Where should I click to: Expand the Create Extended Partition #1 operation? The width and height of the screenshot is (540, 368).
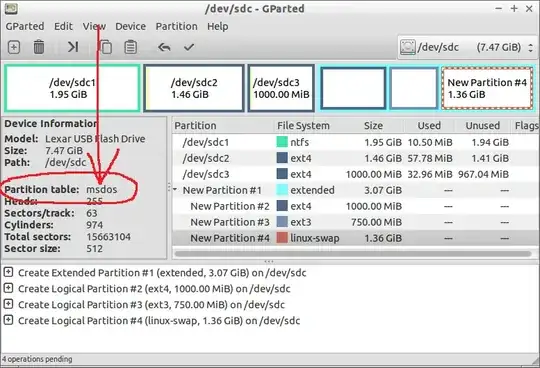click(8, 273)
